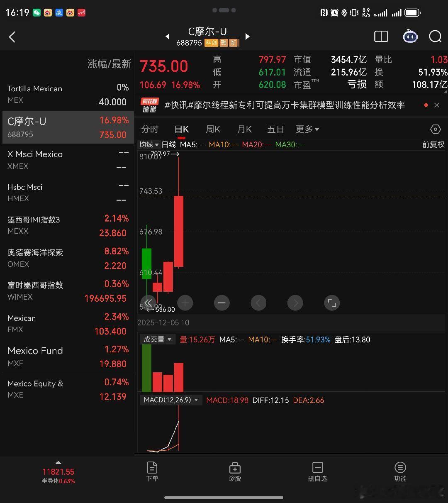The height and width of the screenshot is (503, 448).
Task: Tap the Bluetooth status icon
Action: click(344, 13)
